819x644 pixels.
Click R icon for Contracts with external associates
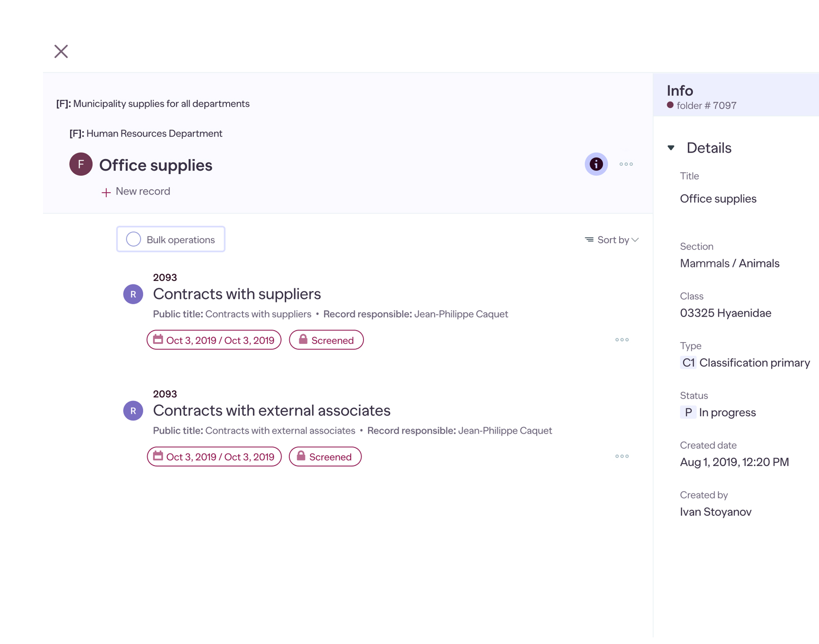tap(133, 411)
